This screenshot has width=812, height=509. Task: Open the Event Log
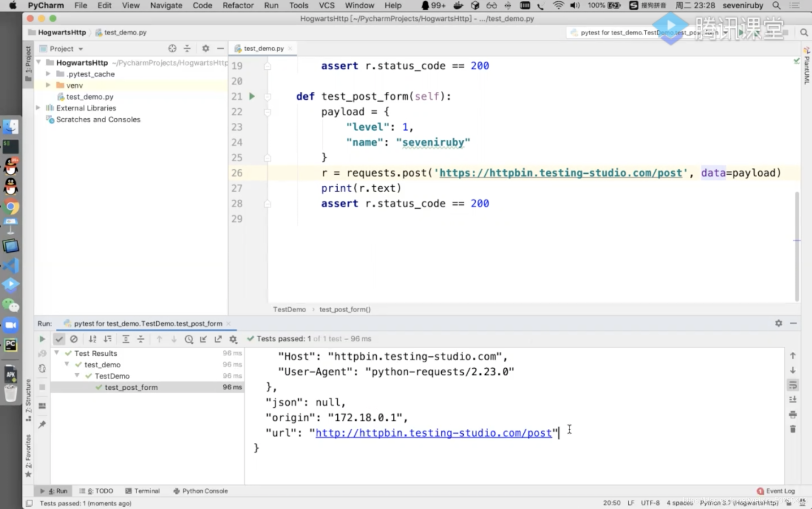click(776, 491)
